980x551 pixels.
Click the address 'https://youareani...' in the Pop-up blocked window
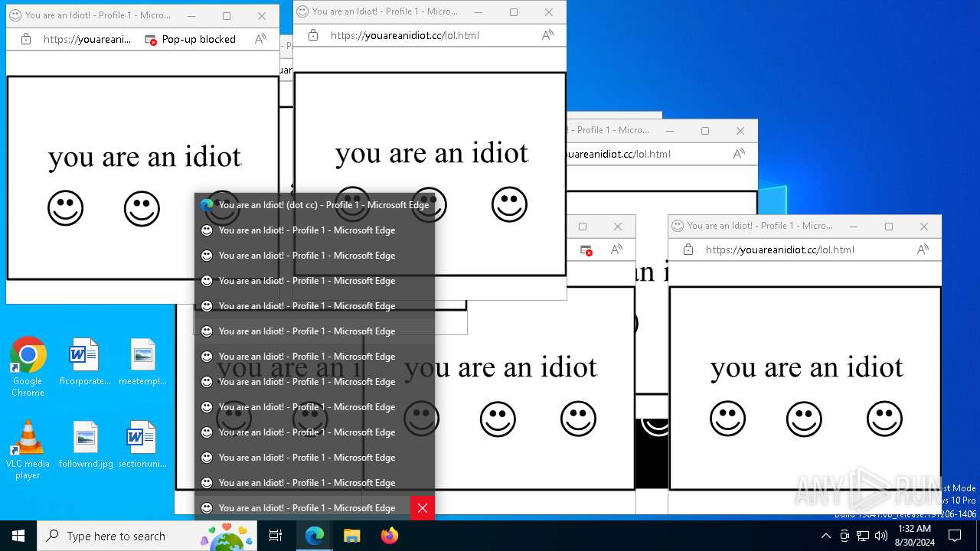coord(87,39)
